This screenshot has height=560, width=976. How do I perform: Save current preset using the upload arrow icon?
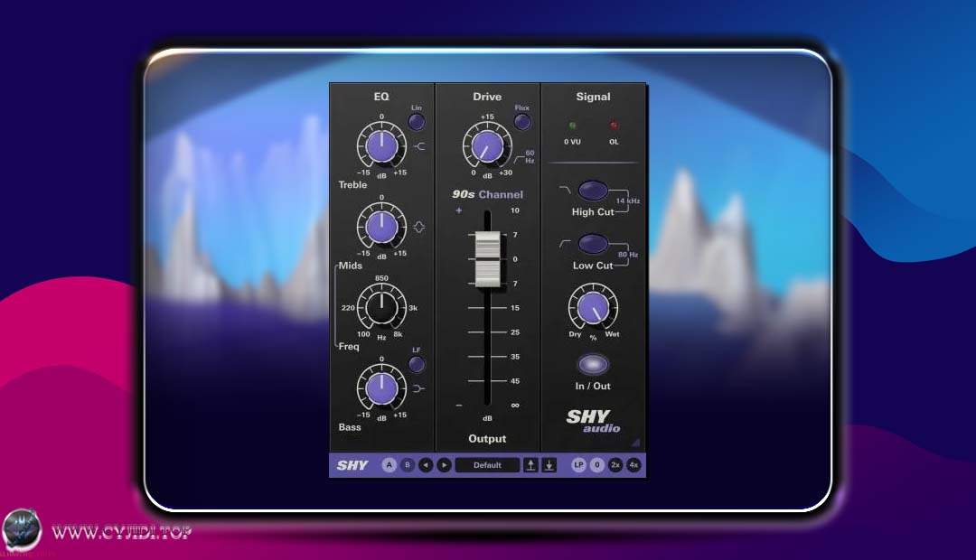coord(530,464)
